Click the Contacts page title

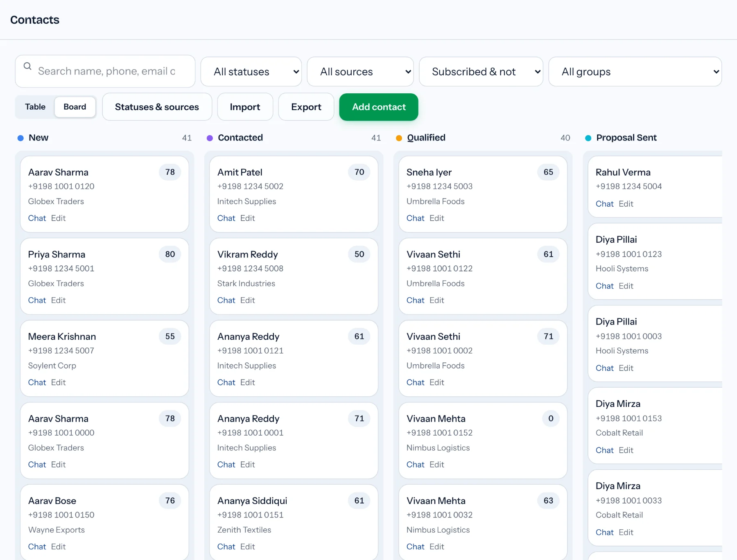[35, 20]
